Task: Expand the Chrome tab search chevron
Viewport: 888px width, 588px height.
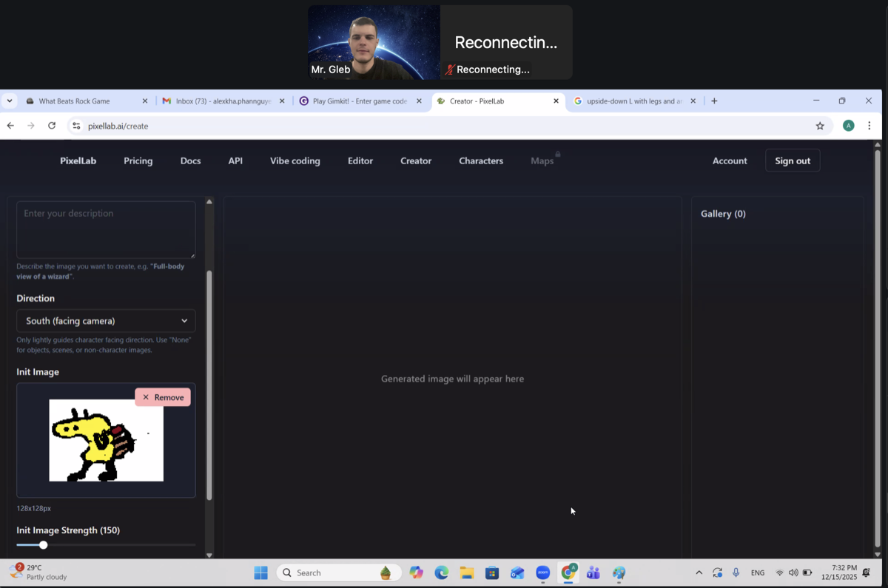Action: pos(10,101)
